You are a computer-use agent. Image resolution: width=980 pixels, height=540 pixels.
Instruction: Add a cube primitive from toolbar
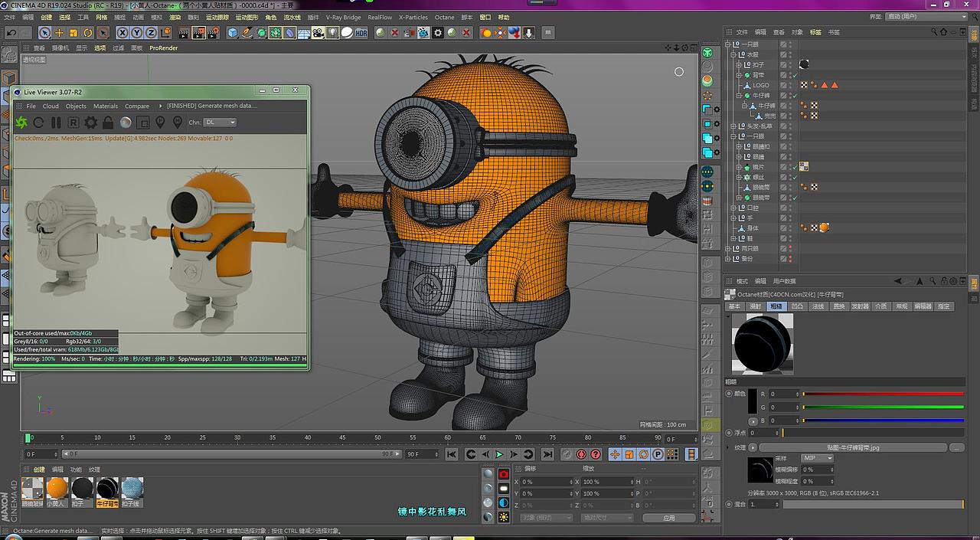tap(233, 33)
